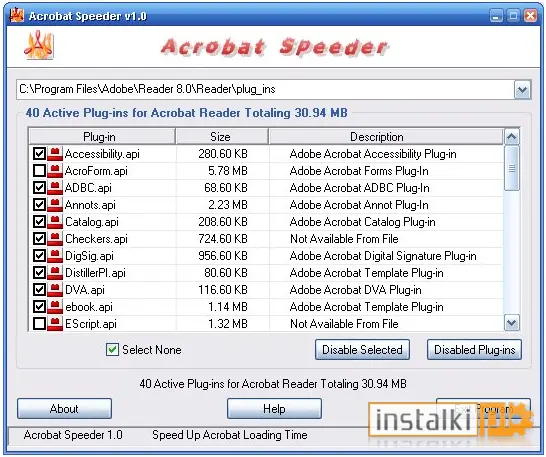This screenshot has width=546, height=457.
Task: Click the ebook.api plug-in file icon
Action: pyautogui.click(x=55, y=307)
